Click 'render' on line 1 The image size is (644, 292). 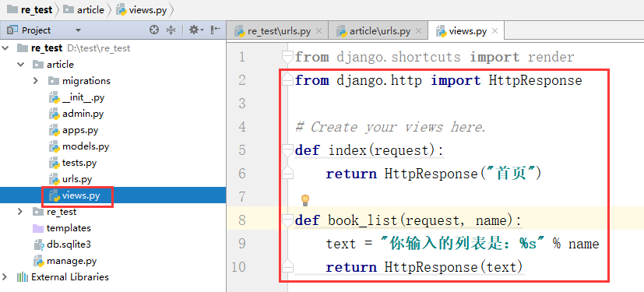point(551,57)
